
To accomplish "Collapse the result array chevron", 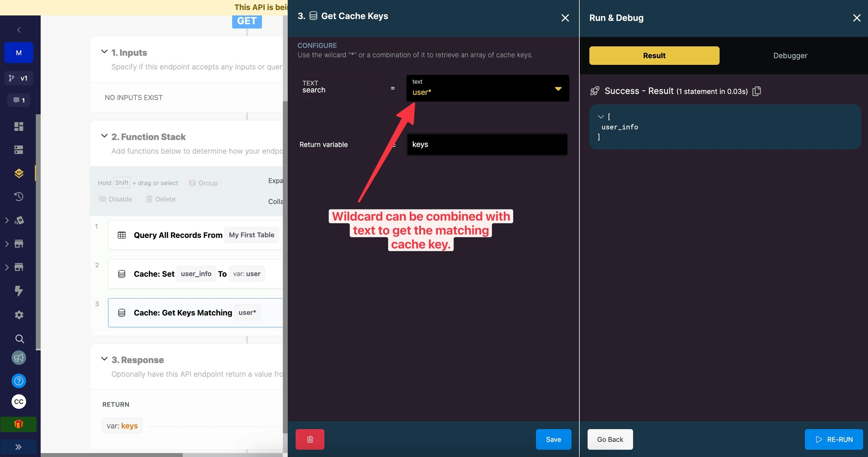I will pyautogui.click(x=601, y=117).
